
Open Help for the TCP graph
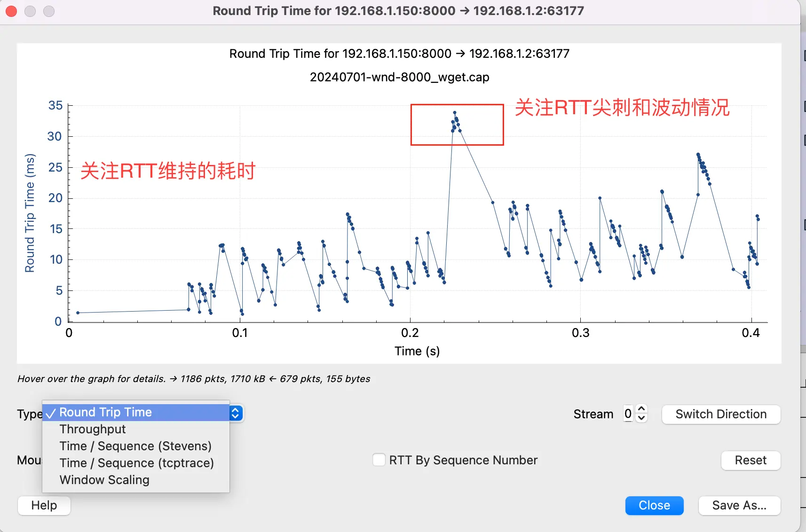(44, 505)
